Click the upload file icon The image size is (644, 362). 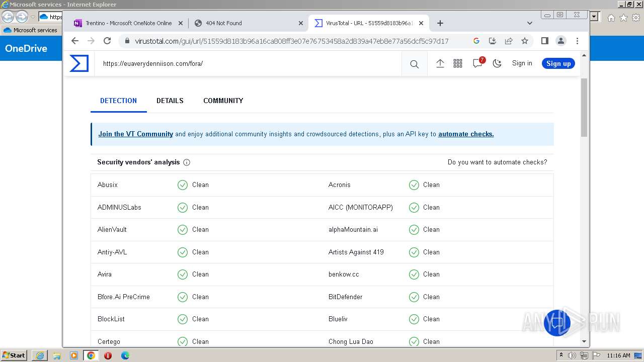coord(440,63)
